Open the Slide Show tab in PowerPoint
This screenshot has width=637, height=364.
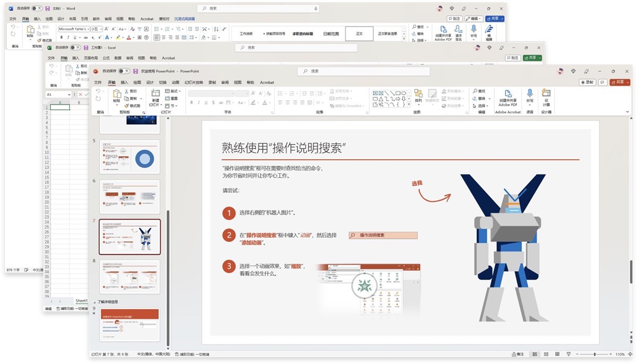194,83
